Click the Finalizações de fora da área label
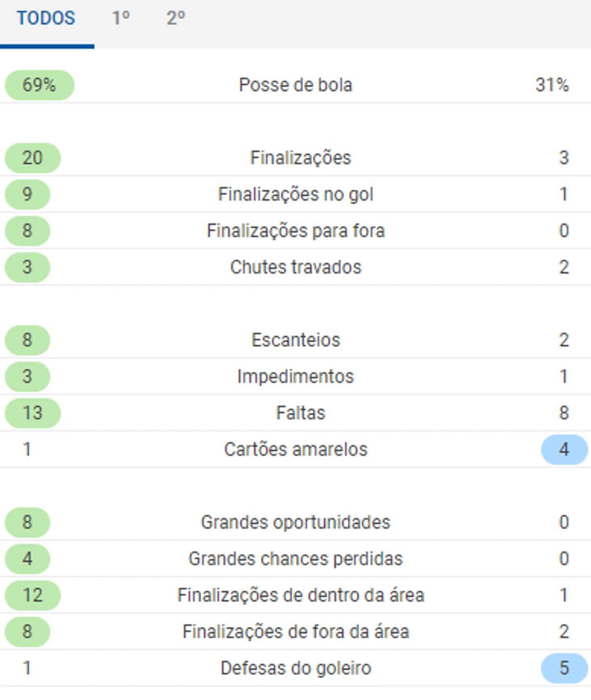This screenshot has width=591, height=700. [295, 632]
